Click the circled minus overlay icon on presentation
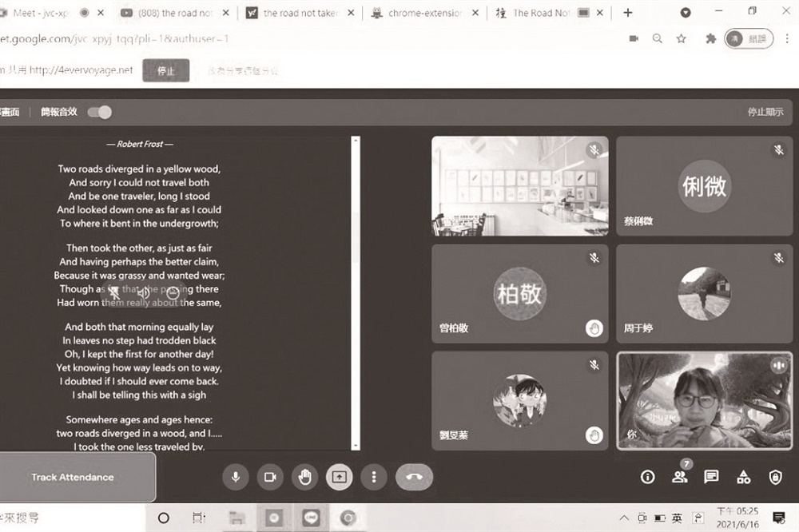The image size is (799, 532). [173, 292]
